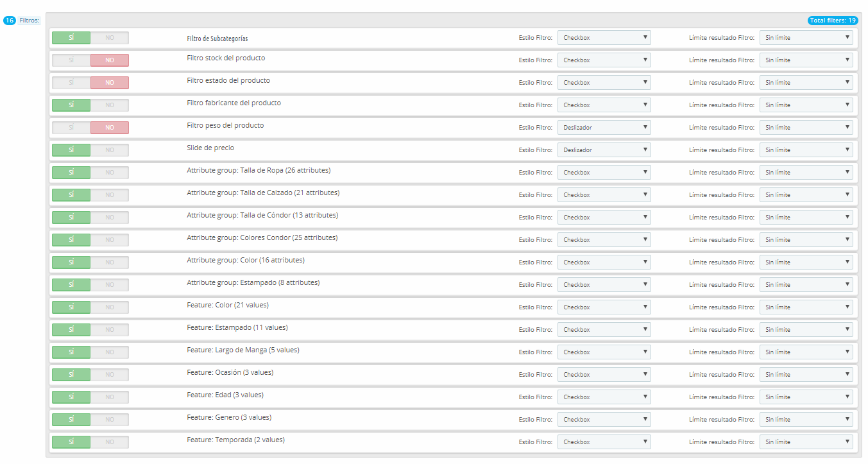
Task: Turn on the Filtro peso del producto toggle
Action: click(71, 128)
